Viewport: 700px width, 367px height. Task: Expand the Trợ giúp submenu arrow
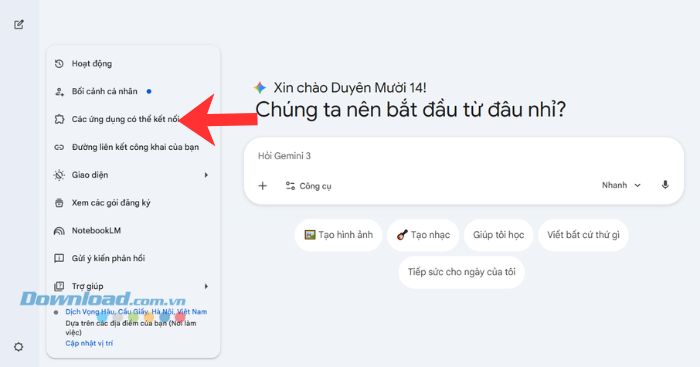pyautogui.click(x=206, y=286)
